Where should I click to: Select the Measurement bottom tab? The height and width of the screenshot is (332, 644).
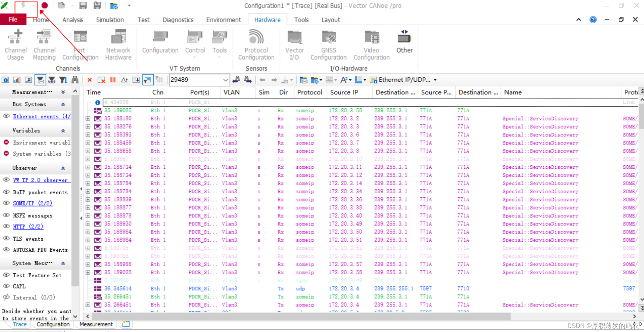point(96,324)
